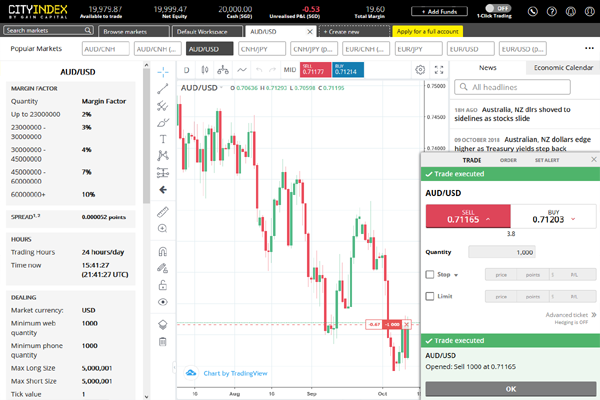The width and height of the screenshot is (600, 400).
Task: Toggle 1-Click Trading switch
Action: [498, 8]
